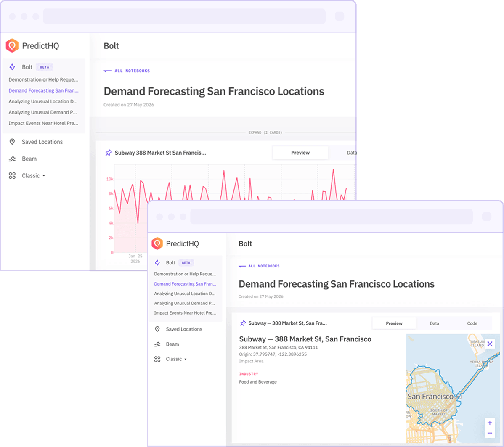The height and width of the screenshot is (447, 504).
Task: Click pin icon beside Subway — 388 Market card, front window
Action: tap(243, 323)
